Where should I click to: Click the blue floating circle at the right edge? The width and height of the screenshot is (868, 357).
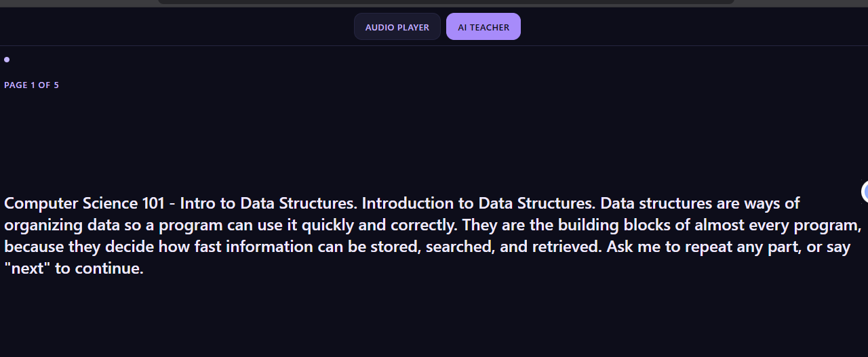(865, 192)
